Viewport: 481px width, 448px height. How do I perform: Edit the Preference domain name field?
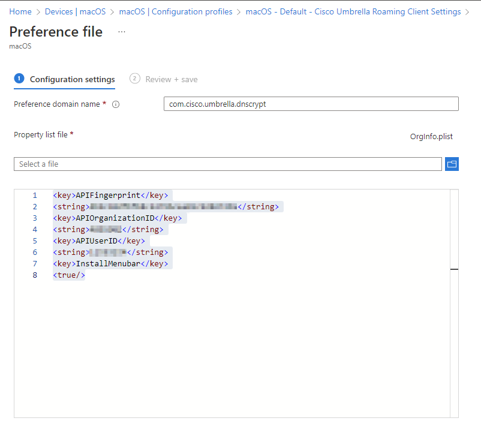pyautogui.click(x=311, y=104)
